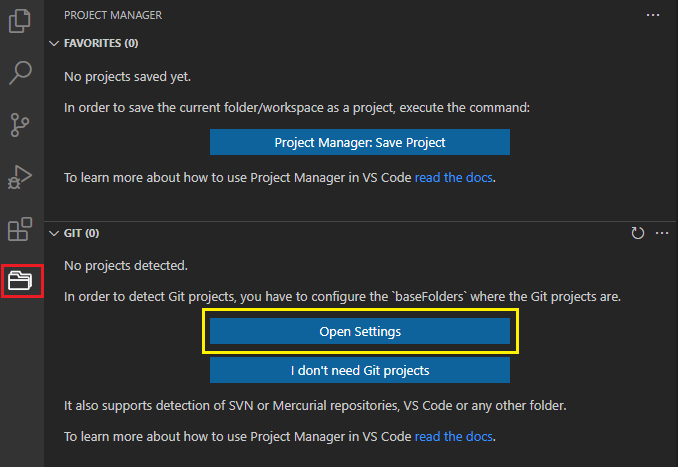This screenshot has width=678, height=467.
Task: Open the Extensions view icon
Action: 20,229
